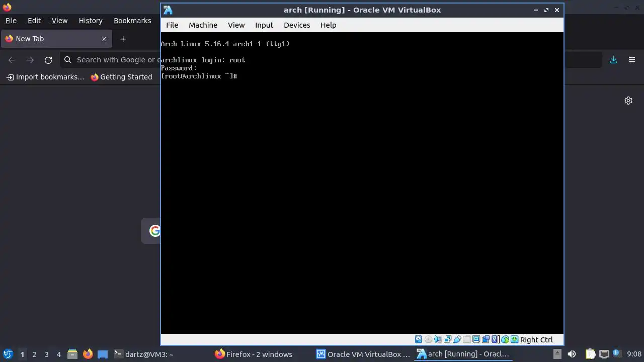The image size is (644, 362).
Task: Click the 9:08 clock on taskbar
Action: (634, 354)
